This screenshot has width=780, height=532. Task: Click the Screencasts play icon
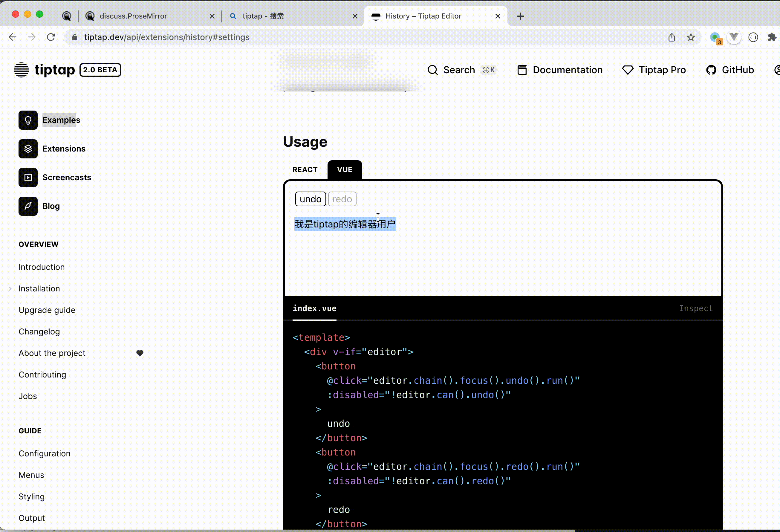[28, 177]
